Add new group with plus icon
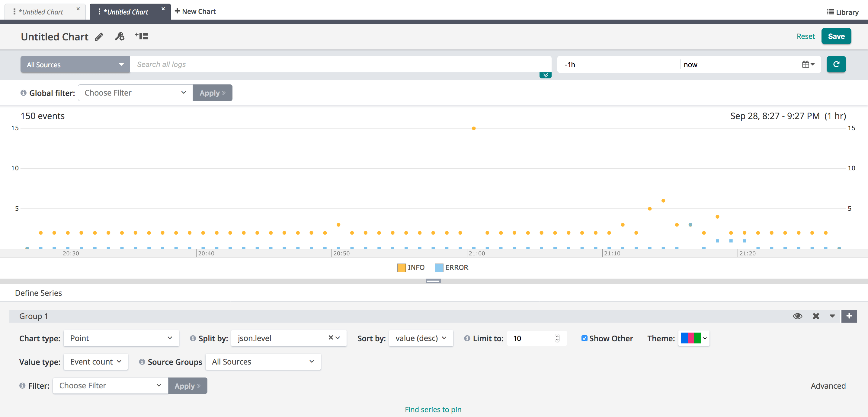This screenshot has height=417, width=868. [849, 316]
